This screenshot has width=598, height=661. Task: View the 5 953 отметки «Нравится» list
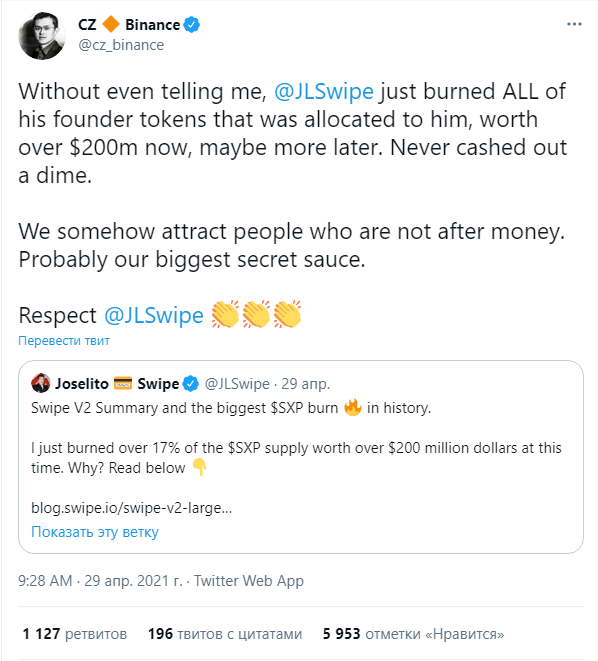tap(413, 634)
